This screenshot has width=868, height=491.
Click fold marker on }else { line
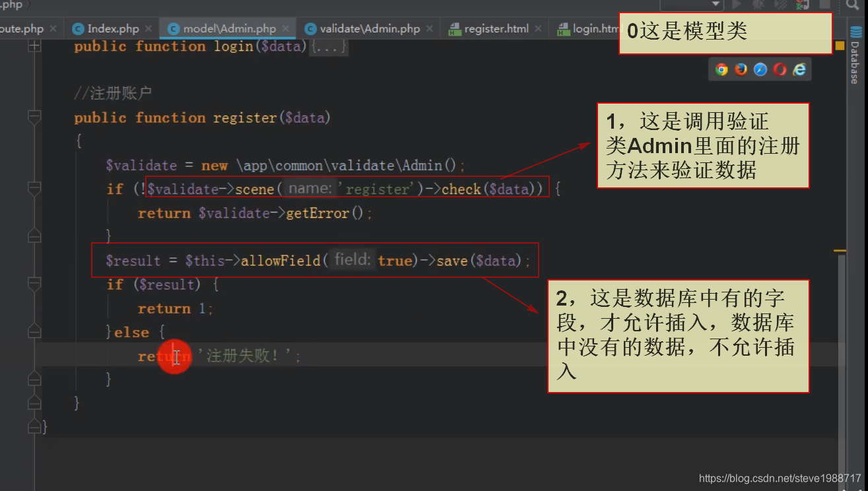[34, 331]
